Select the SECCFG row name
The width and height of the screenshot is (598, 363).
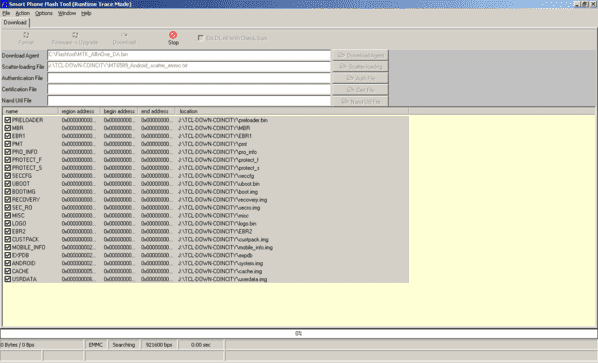pyautogui.click(x=22, y=176)
